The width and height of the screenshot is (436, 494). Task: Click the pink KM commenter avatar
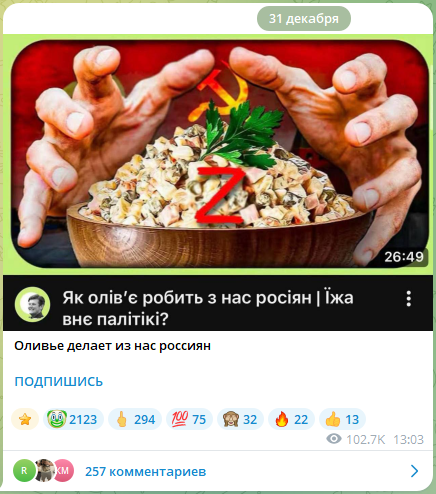click(63, 471)
